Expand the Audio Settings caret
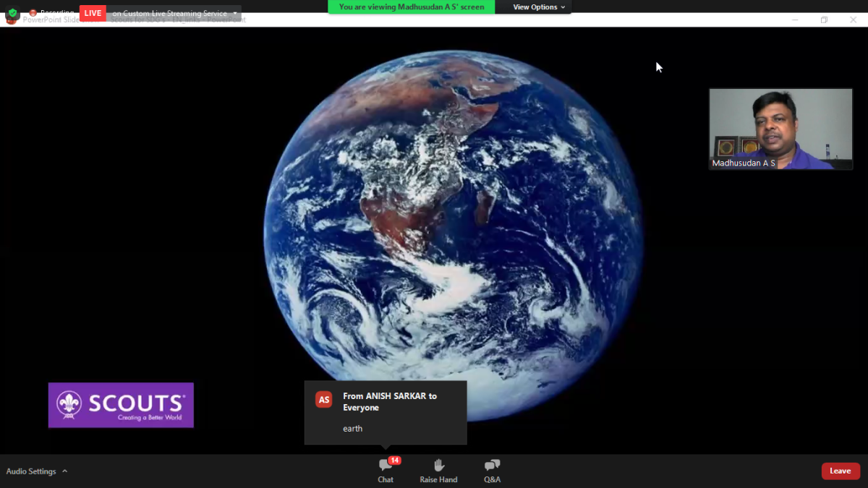 tap(64, 471)
